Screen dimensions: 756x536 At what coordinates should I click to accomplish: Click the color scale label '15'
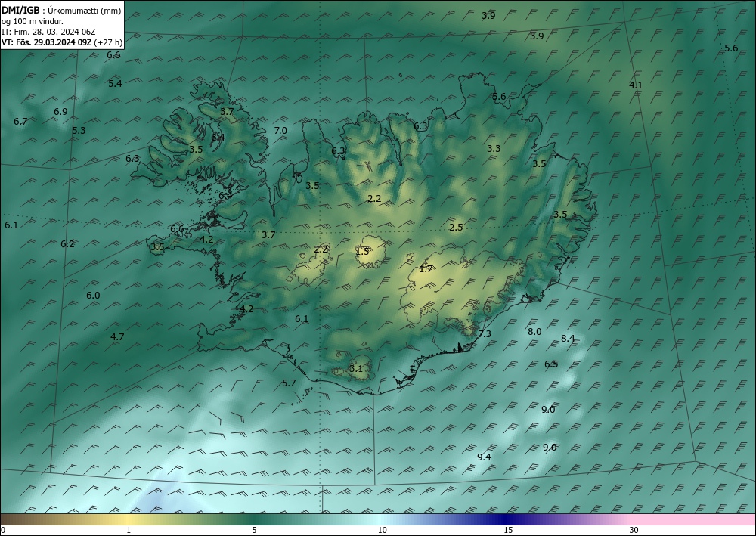(508, 530)
